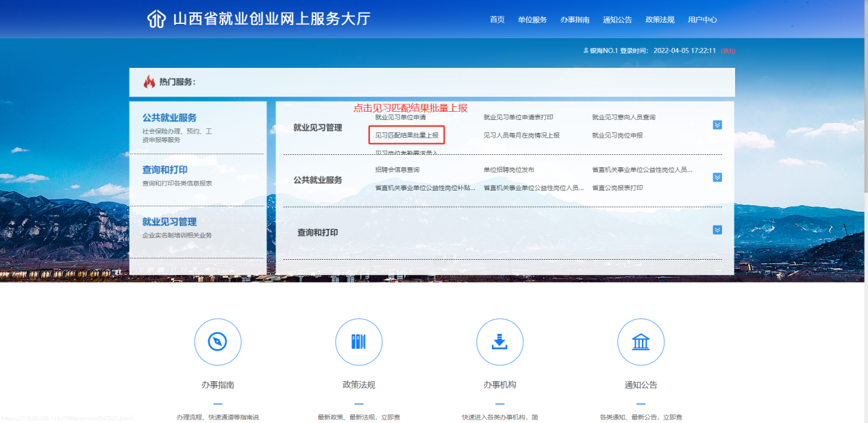Viewport: 868px width, 423px height.
Task: Open the bank building icon for 通知公告
Action: click(x=641, y=341)
